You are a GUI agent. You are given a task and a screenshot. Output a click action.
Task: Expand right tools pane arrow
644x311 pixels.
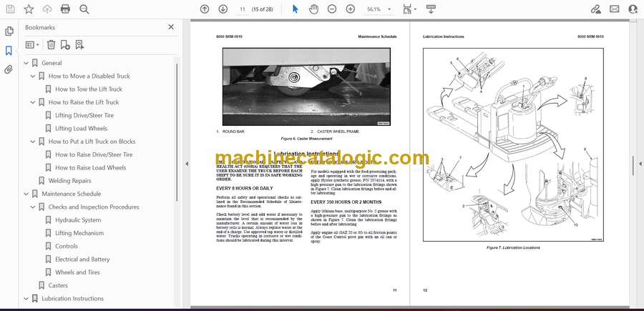point(640,164)
